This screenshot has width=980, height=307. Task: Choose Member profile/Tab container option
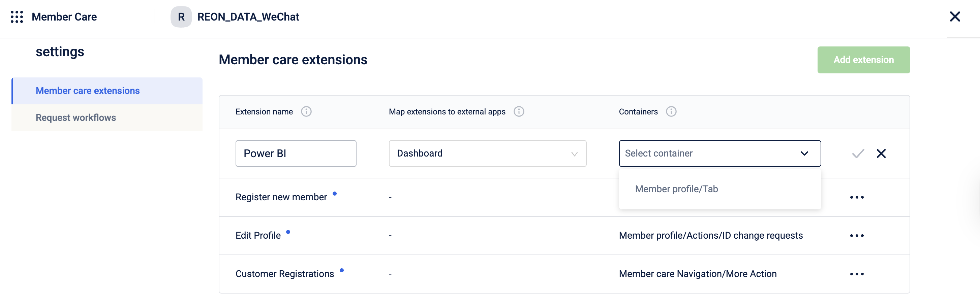pos(676,189)
